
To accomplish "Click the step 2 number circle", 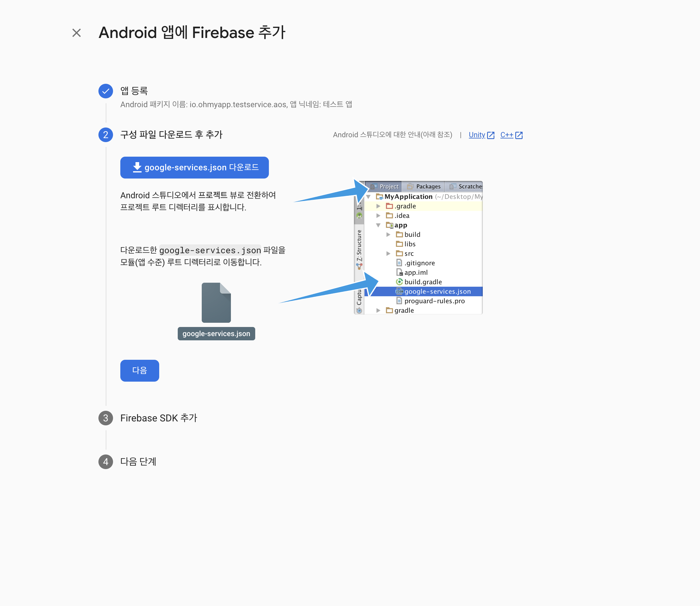I will tap(105, 135).
